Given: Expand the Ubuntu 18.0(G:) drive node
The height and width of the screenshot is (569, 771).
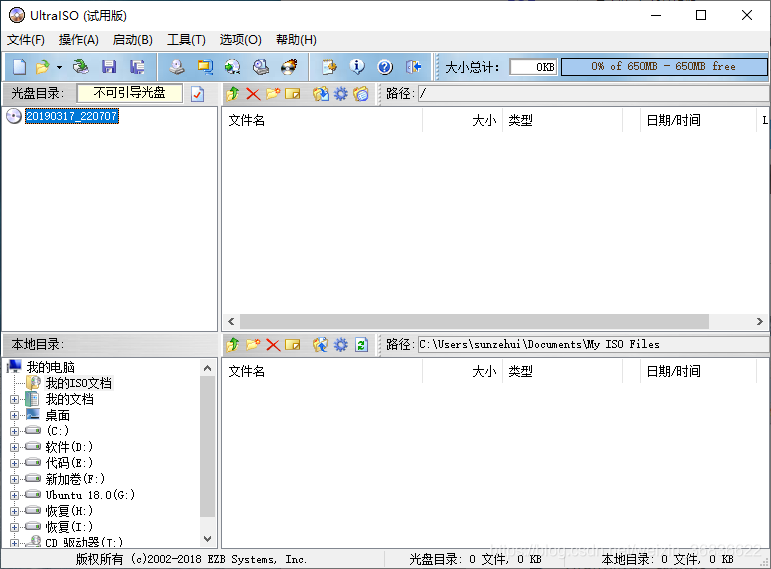Looking at the screenshot, I should pyautogui.click(x=14, y=495).
